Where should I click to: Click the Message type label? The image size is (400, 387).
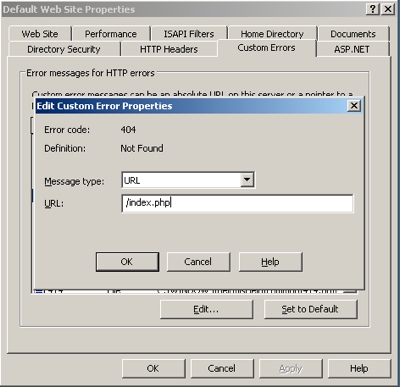[74, 182]
